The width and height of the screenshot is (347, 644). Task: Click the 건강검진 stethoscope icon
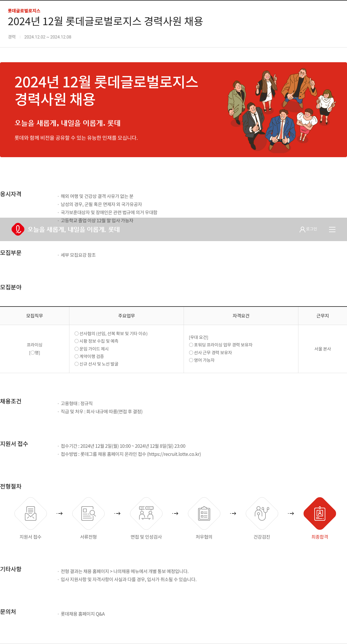coord(262,513)
